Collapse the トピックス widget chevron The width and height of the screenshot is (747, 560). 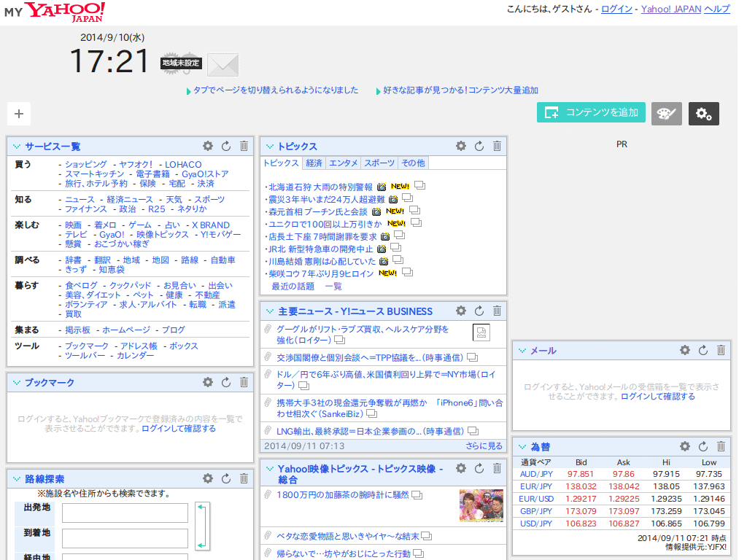(270, 147)
